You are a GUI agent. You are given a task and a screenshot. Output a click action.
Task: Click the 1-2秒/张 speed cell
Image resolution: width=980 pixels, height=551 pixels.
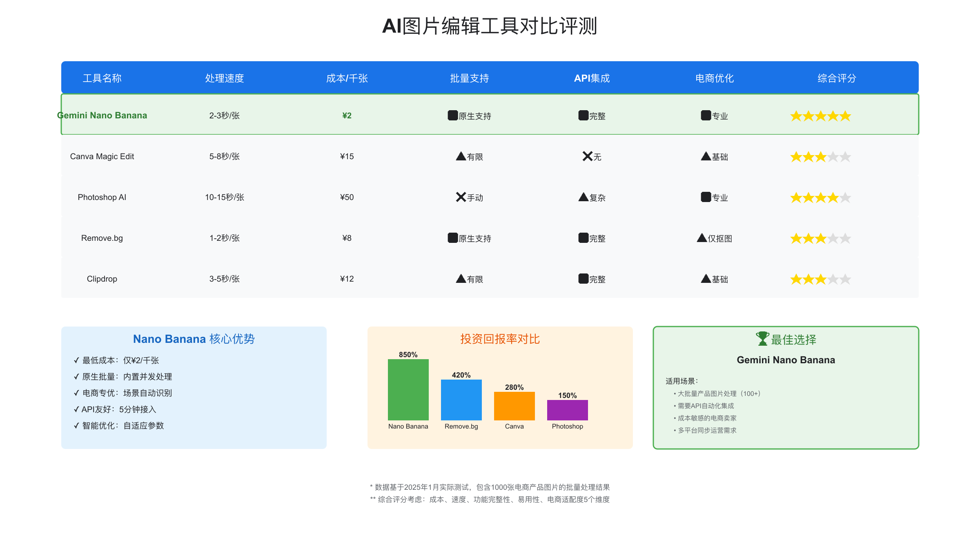pyautogui.click(x=225, y=238)
